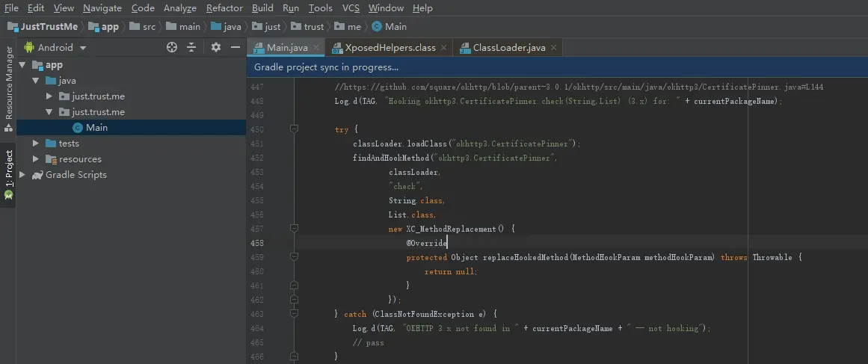This screenshot has height=364, width=868.
Task: Click the Main class breadcrumb
Action: [390, 27]
